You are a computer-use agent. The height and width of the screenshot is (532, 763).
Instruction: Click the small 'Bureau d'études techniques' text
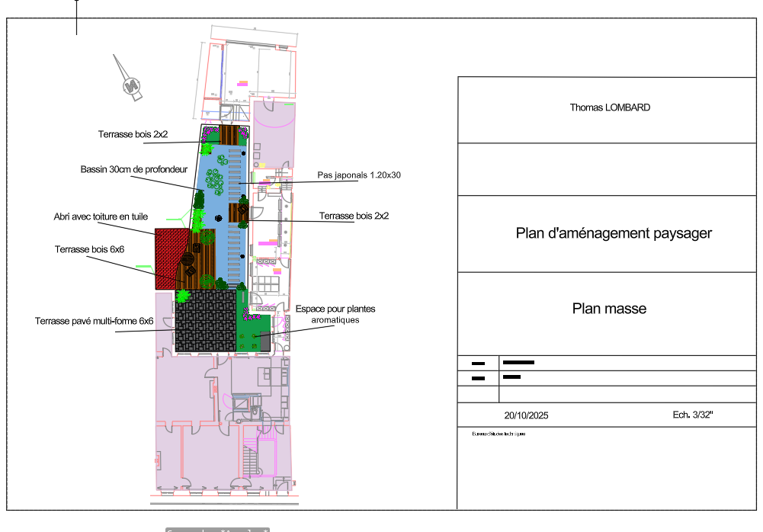[x=499, y=434]
